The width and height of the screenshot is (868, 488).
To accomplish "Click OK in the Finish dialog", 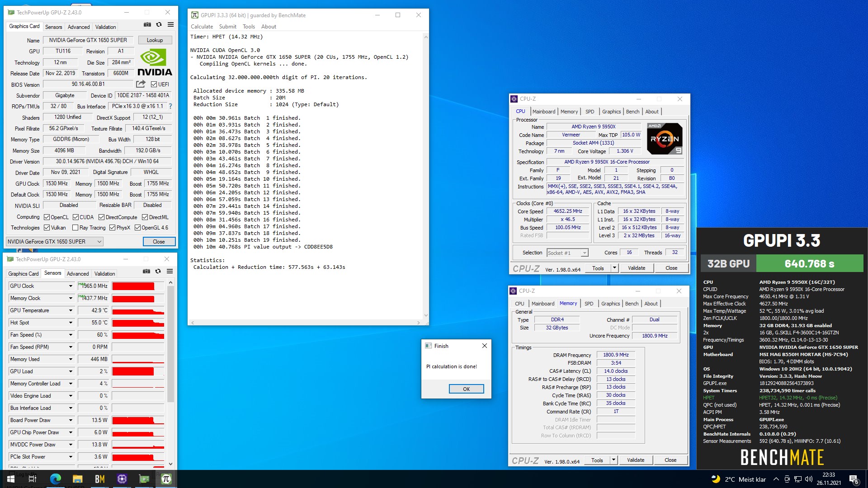I will (466, 389).
